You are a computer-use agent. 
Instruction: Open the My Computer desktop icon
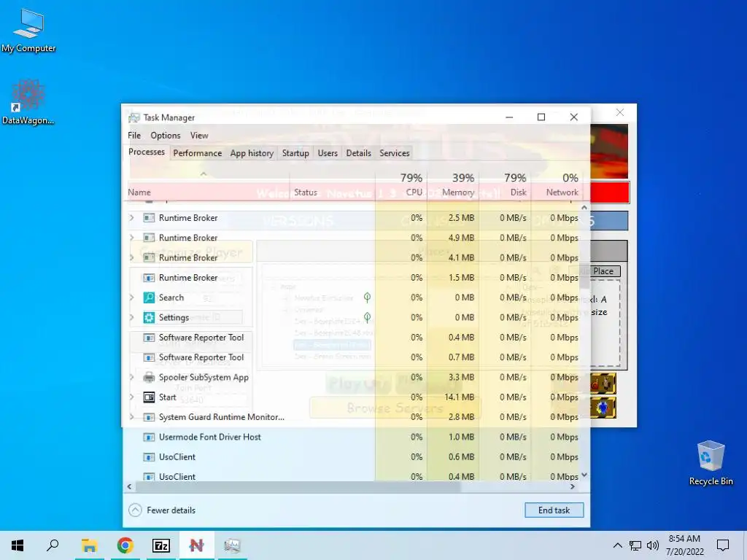[28, 31]
